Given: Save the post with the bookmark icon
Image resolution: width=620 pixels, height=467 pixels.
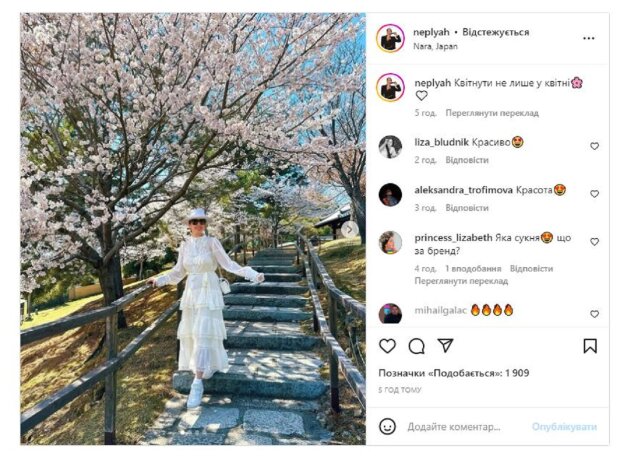Looking at the screenshot, I should 590,346.
